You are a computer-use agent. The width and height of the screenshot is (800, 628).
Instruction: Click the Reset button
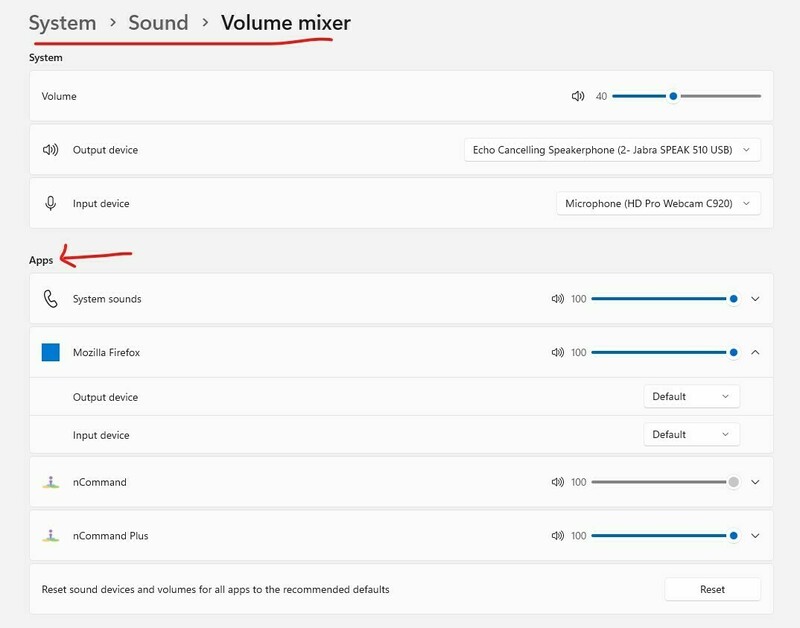[x=712, y=589]
